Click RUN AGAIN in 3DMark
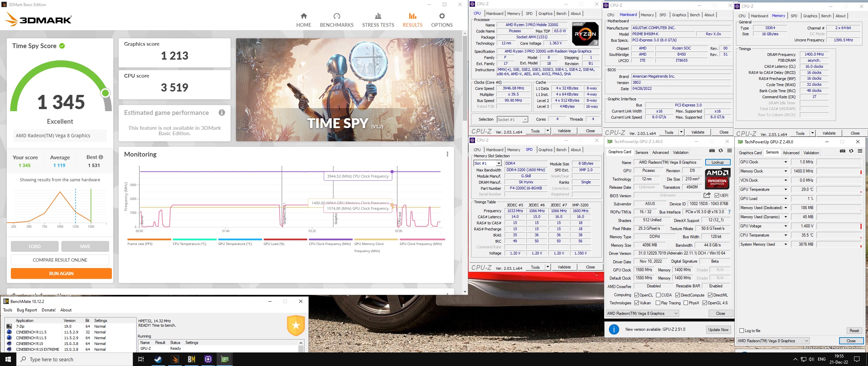 click(x=61, y=273)
